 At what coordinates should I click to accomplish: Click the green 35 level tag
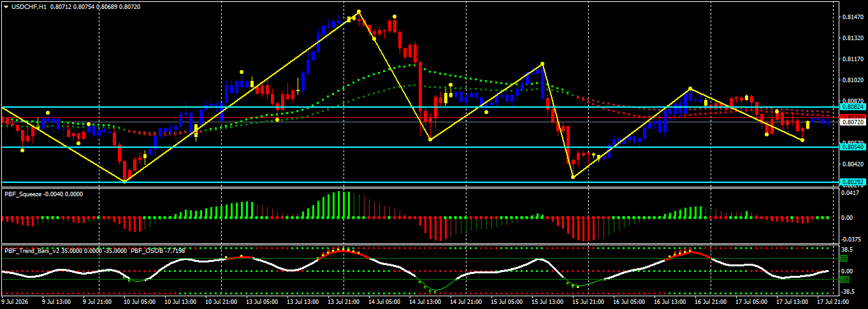(x=844, y=259)
